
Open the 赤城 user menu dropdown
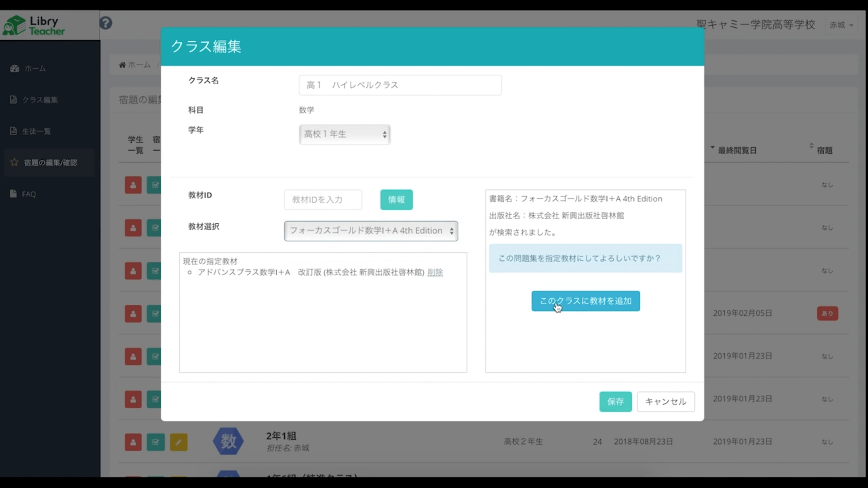[841, 25]
